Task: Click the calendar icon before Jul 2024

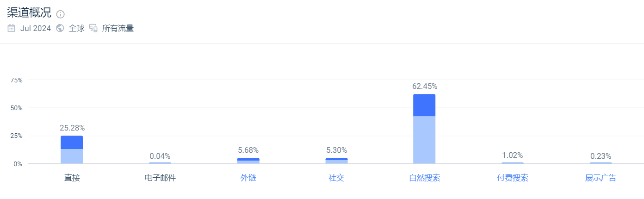Action: coord(12,28)
